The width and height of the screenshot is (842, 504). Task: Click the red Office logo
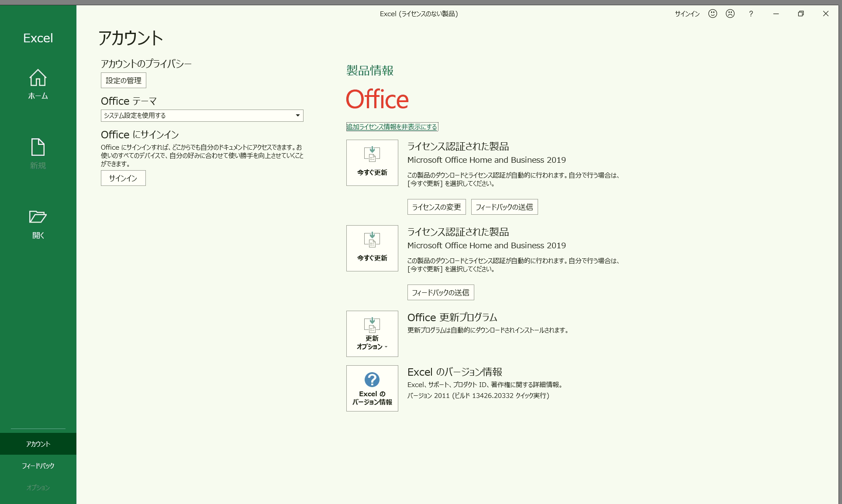click(377, 99)
